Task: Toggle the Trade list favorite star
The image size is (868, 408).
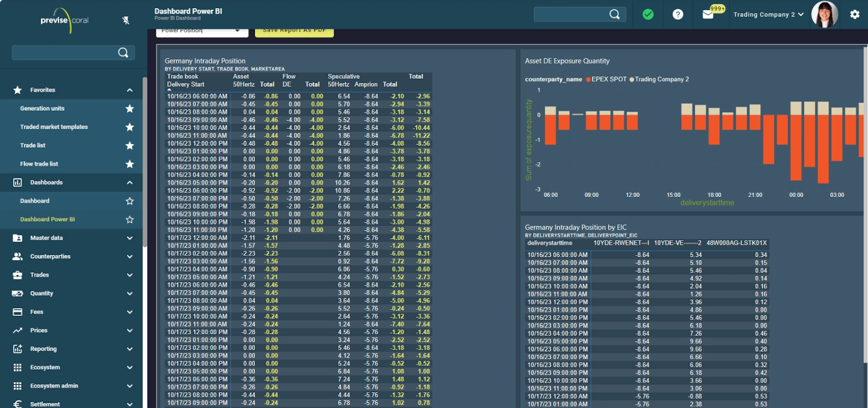Action: pos(130,145)
